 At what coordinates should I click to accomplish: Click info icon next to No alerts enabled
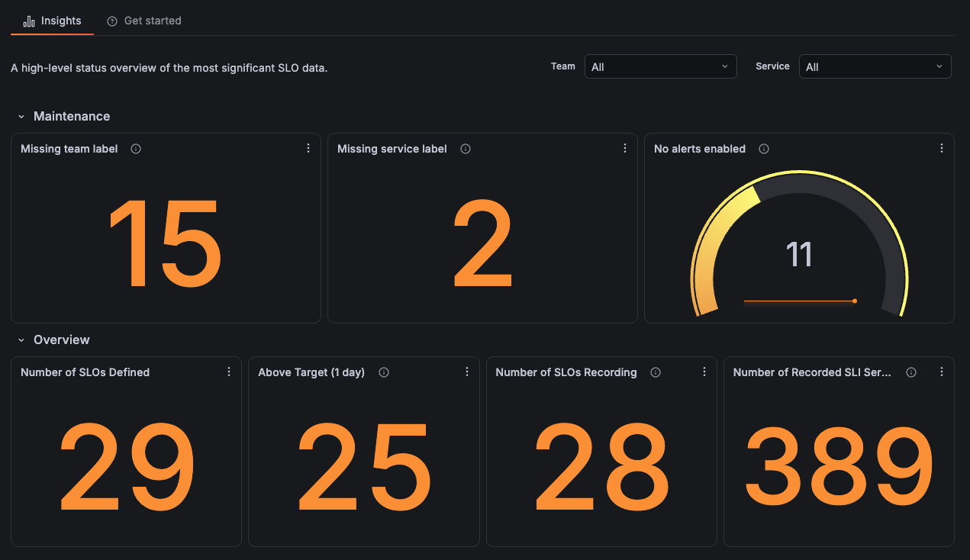point(764,149)
